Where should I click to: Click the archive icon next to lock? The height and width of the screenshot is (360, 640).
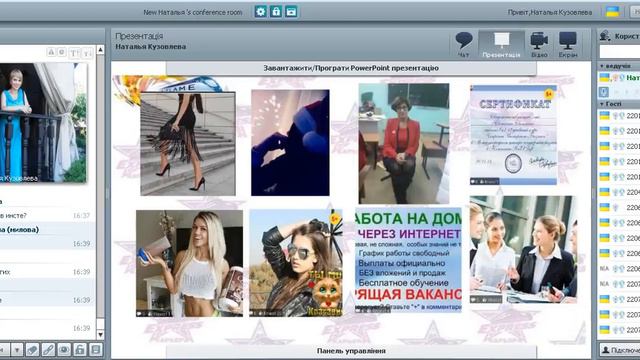point(291,11)
